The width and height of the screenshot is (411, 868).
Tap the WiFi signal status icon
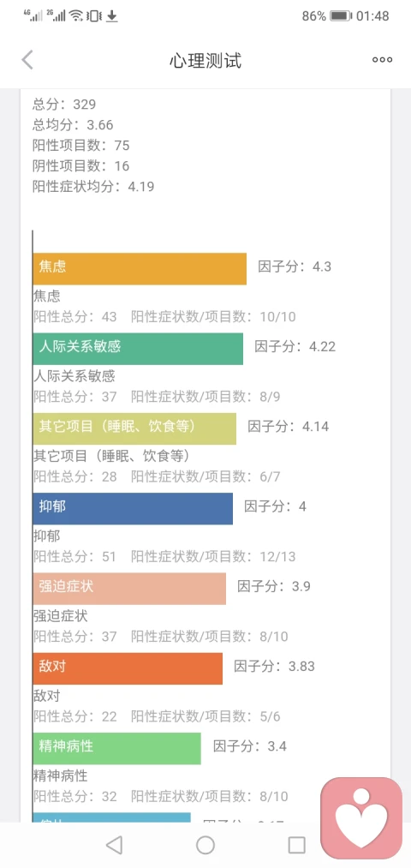point(76,16)
